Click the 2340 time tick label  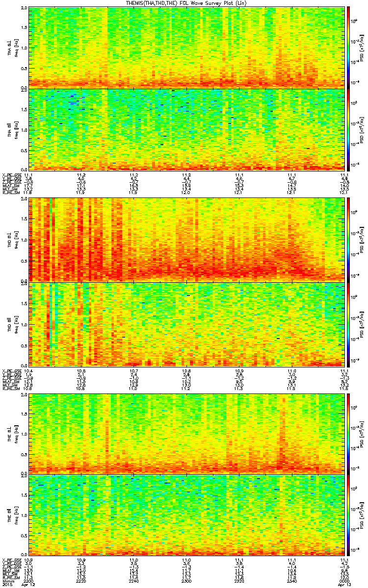click(x=292, y=581)
